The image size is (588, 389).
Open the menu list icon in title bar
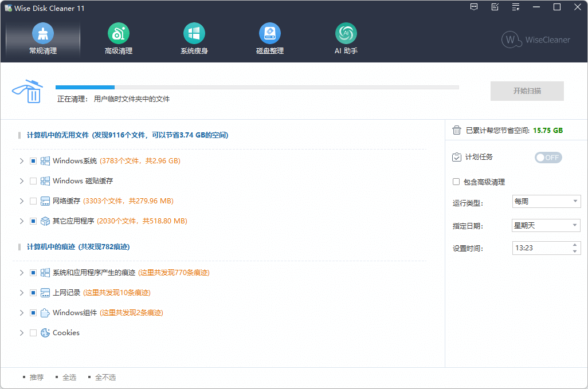(x=516, y=7)
